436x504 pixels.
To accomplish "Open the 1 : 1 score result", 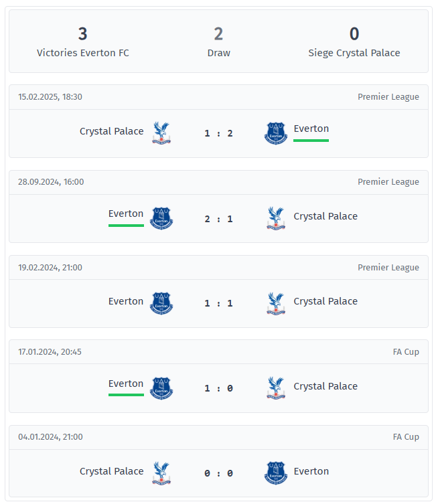I will 219,303.
